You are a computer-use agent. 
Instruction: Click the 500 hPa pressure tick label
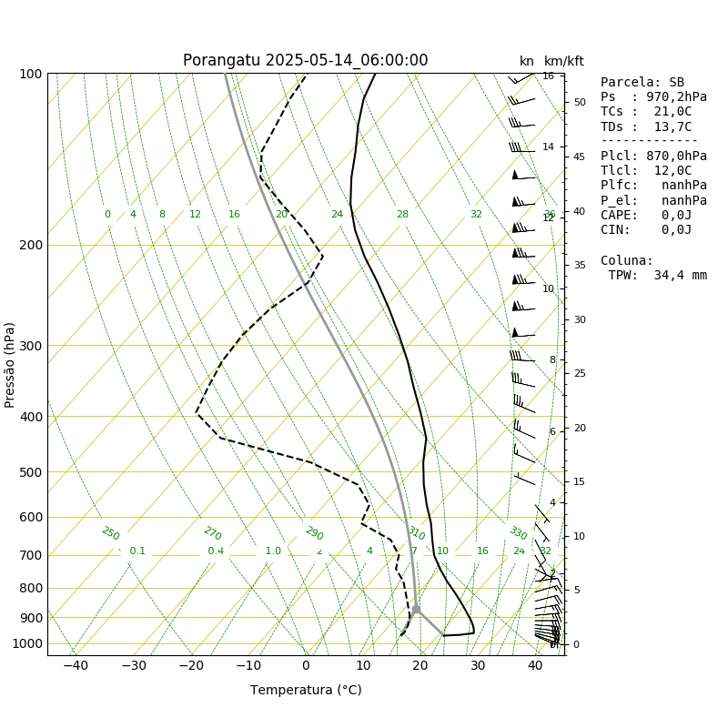[31, 472]
